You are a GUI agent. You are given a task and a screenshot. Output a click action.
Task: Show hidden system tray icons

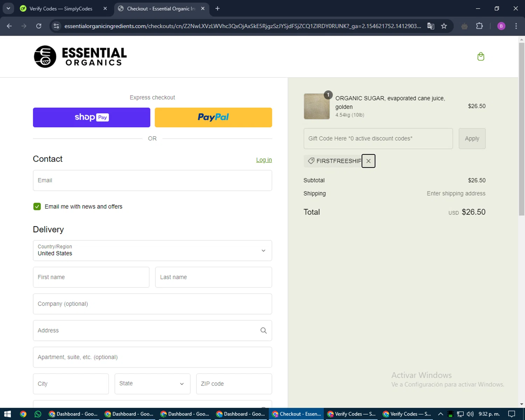(x=441, y=414)
